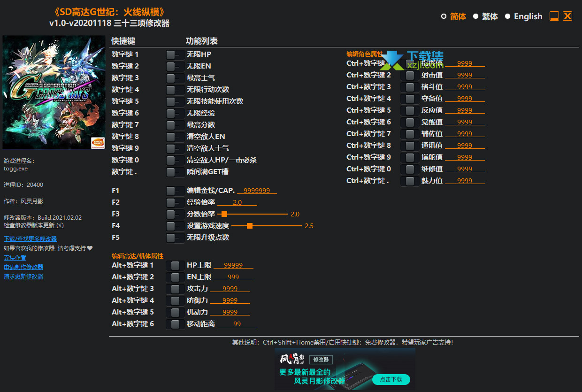This screenshot has width=582, height=392.
Task: Open the 下载/查找更多修改器 link
Action: [x=30, y=239]
